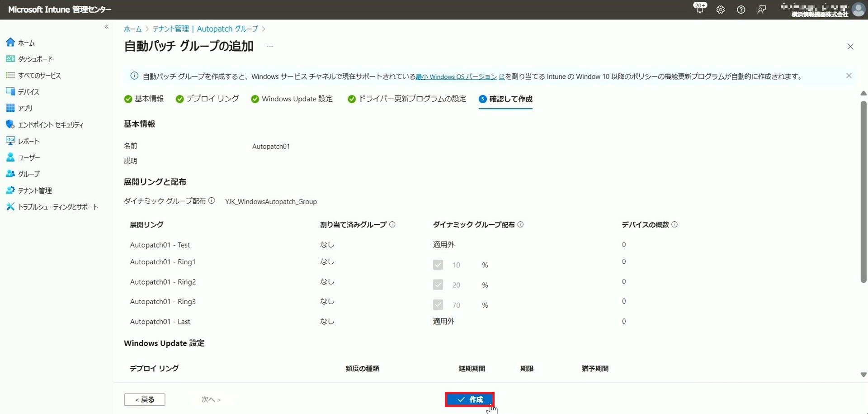The height and width of the screenshot is (414, 868).
Task: Open the help question mark icon
Action: point(741,10)
